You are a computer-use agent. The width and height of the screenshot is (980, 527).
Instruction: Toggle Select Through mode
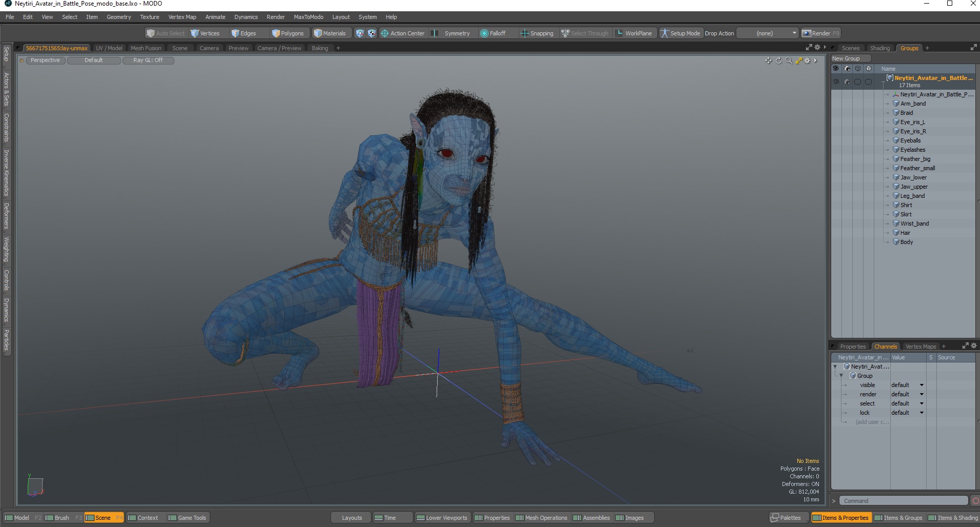pos(585,33)
